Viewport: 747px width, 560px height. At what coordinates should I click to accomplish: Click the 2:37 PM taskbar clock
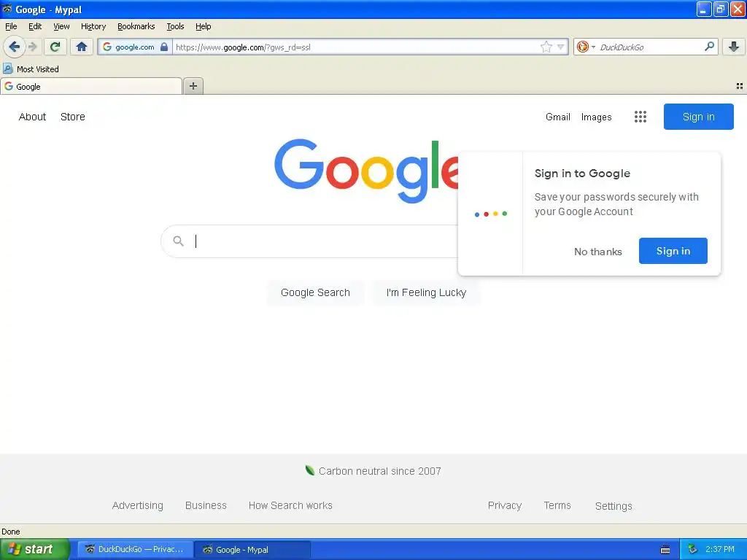click(720, 549)
